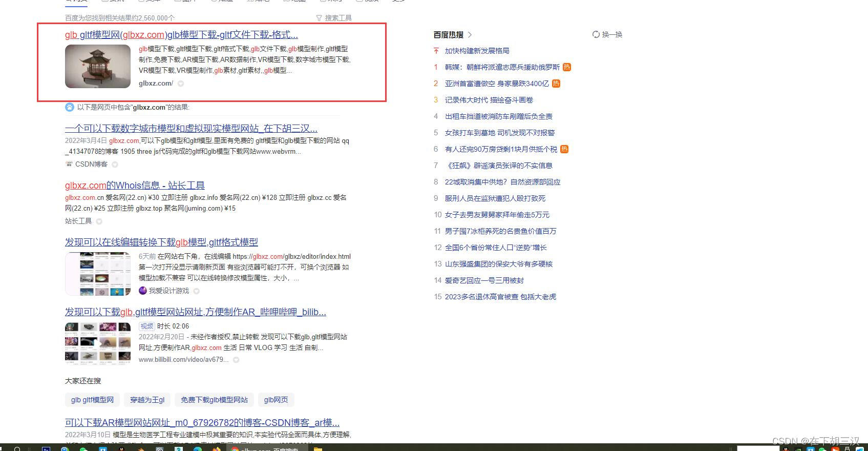Click the 视频 tag on bilibili result
The width and height of the screenshot is (868, 451).
pos(147,326)
